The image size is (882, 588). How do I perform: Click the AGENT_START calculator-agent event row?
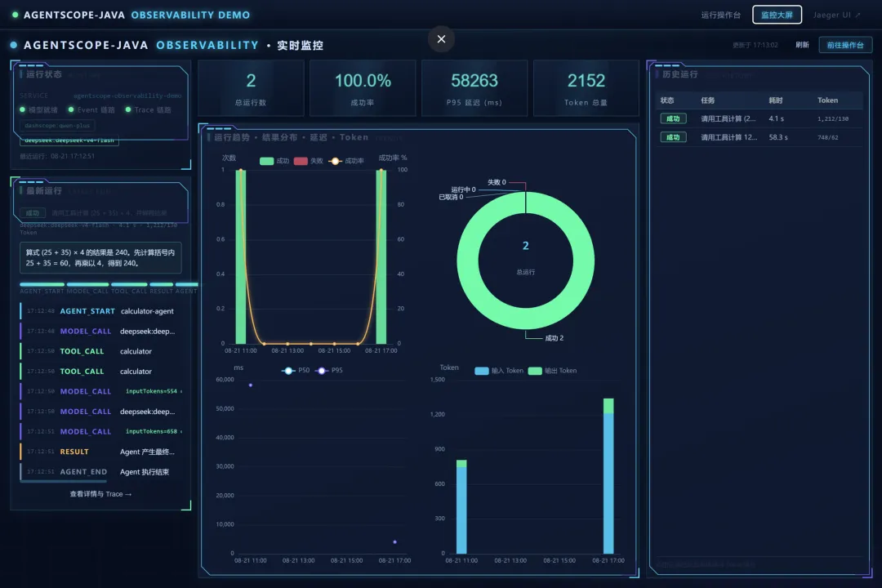pyautogui.click(x=101, y=311)
